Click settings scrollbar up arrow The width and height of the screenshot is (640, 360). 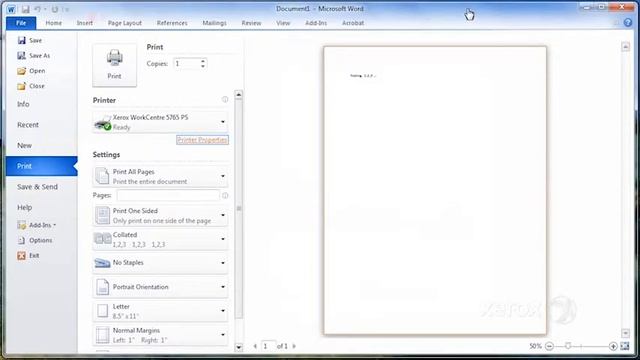pyautogui.click(x=239, y=95)
